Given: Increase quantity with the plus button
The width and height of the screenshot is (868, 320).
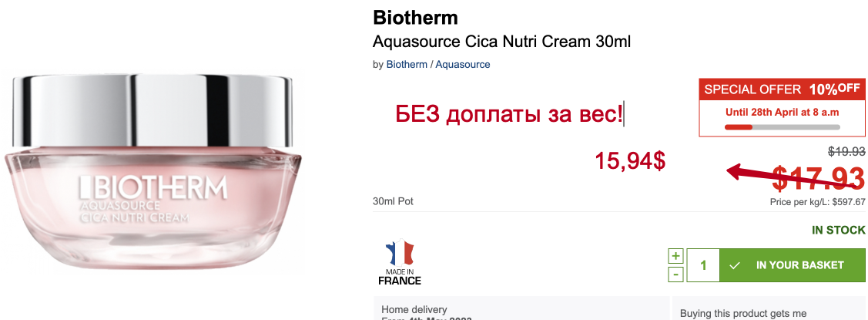Looking at the screenshot, I should point(675,255).
